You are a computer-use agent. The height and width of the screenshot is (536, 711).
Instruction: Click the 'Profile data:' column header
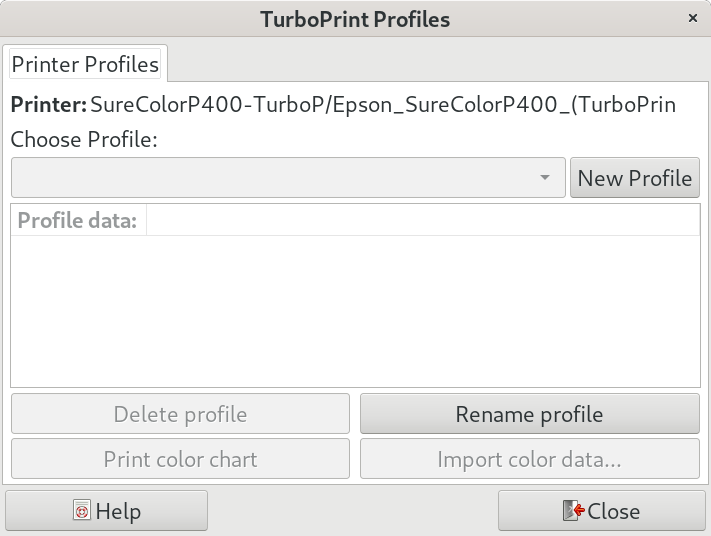click(78, 220)
